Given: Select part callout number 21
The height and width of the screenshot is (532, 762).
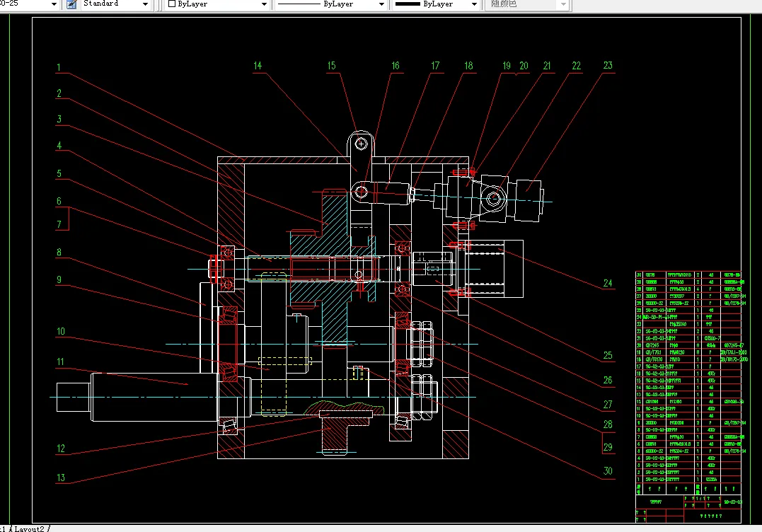Looking at the screenshot, I should [547, 66].
